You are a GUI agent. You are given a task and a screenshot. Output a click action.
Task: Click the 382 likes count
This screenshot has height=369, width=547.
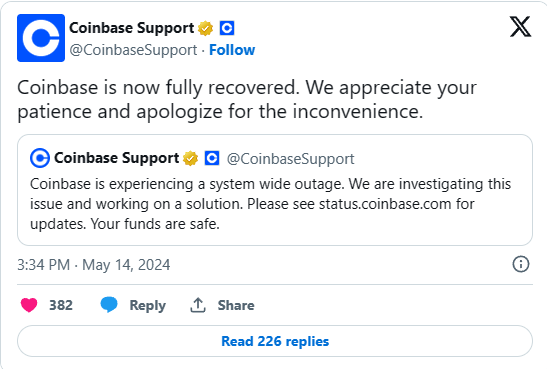coord(61,305)
